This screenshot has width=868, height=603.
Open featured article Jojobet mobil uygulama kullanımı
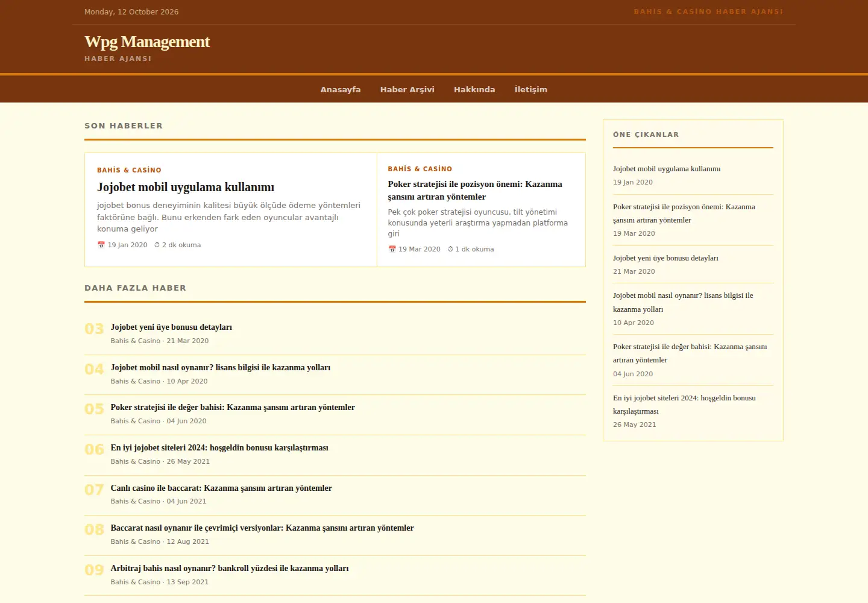pos(186,187)
